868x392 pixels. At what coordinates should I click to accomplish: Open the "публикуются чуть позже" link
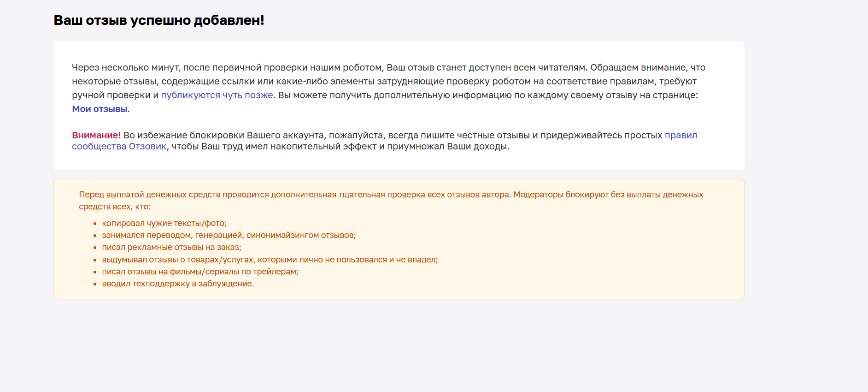point(217,95)
